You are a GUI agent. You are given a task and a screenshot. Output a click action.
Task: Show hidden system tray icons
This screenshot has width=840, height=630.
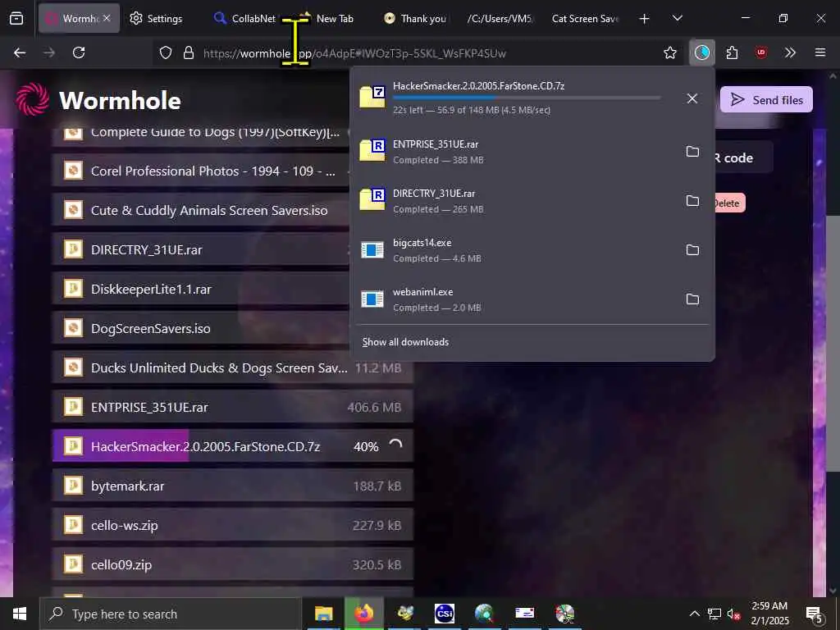pos(694,614)
